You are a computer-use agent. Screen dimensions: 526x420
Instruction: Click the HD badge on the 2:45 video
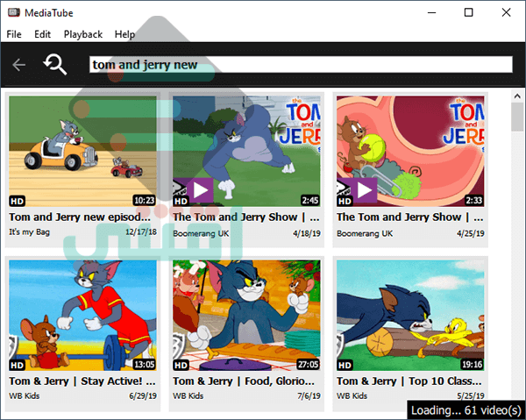181,201
